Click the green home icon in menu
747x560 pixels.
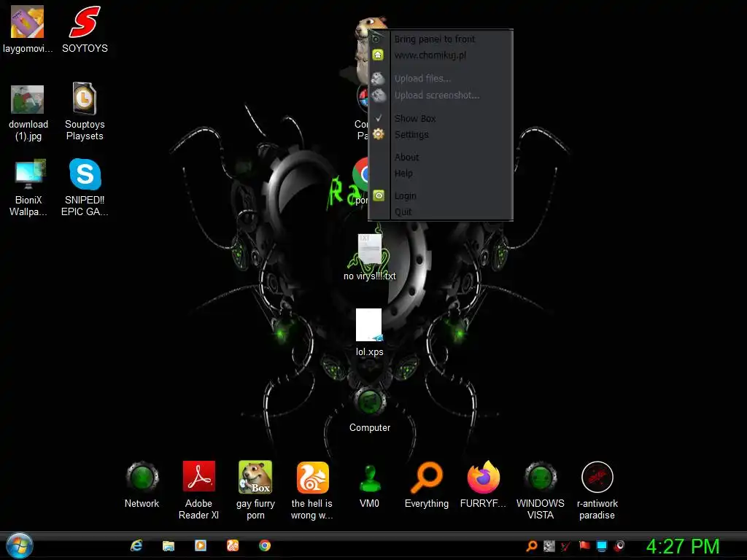pos(378,55)
